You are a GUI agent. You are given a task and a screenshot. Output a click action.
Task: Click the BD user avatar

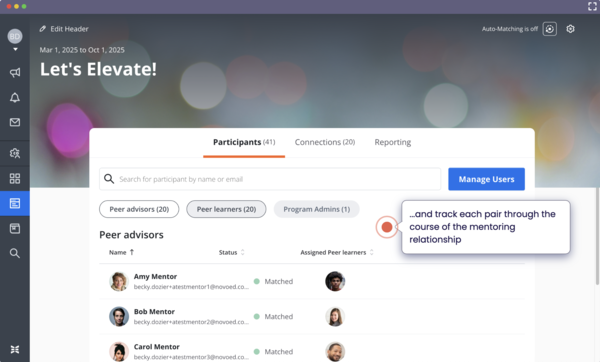[15, 36]
